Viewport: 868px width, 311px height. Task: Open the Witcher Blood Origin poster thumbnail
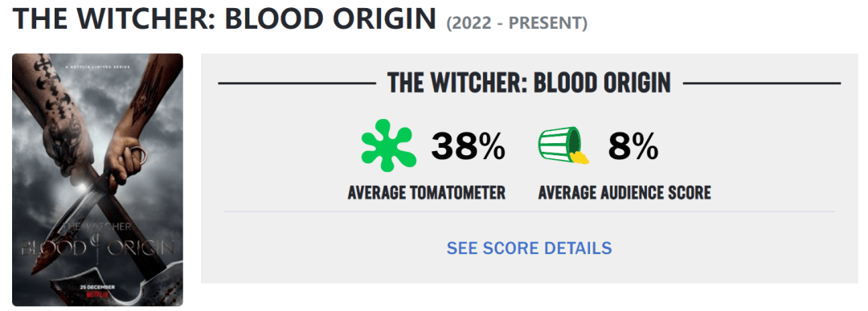tap(97, 180)
